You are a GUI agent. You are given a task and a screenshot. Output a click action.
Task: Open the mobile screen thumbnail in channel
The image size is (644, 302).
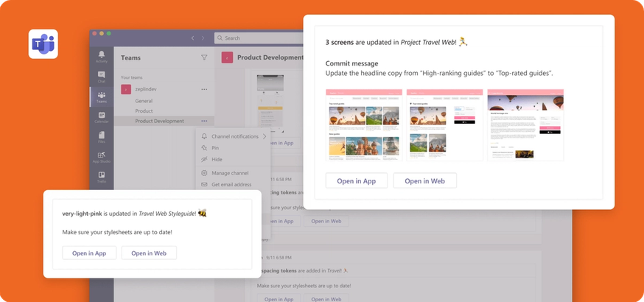tap(270, 103)
